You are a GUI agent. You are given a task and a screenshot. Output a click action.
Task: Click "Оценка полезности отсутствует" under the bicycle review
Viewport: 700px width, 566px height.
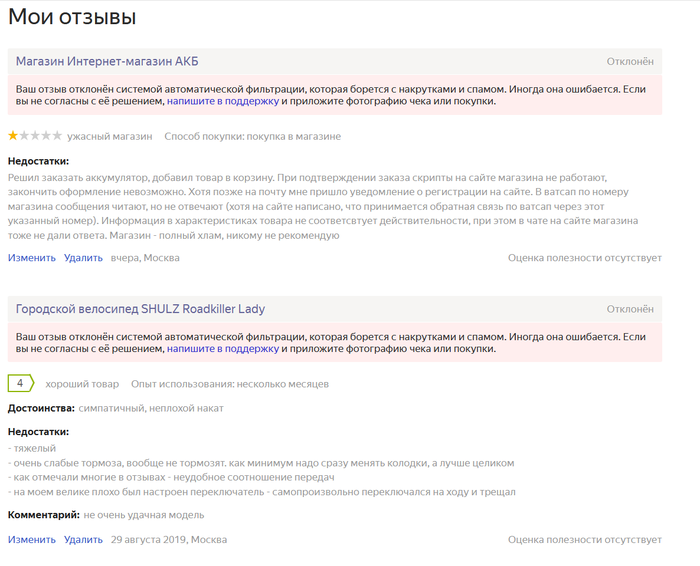pyautogui.click(x=584, y=540)
